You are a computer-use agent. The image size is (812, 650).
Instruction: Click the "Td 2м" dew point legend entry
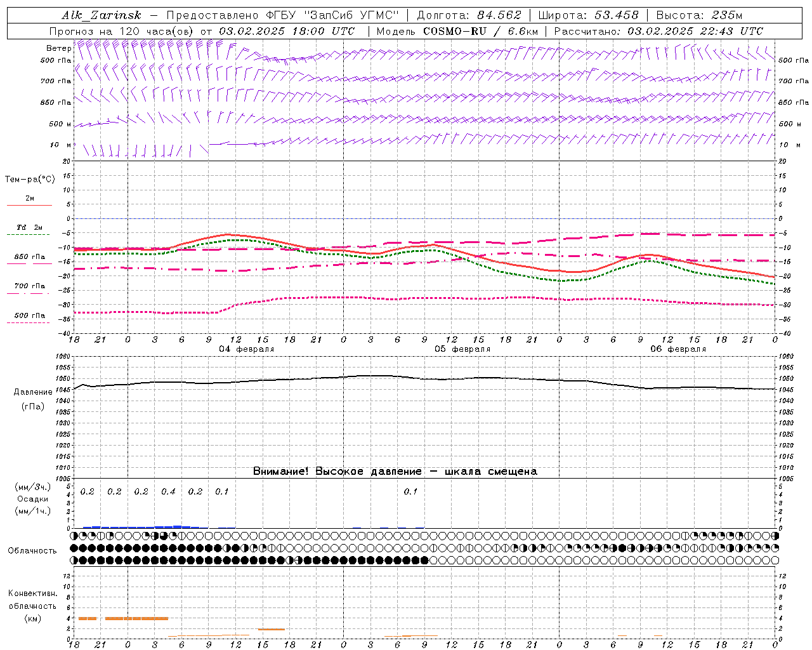click(29, 230)
